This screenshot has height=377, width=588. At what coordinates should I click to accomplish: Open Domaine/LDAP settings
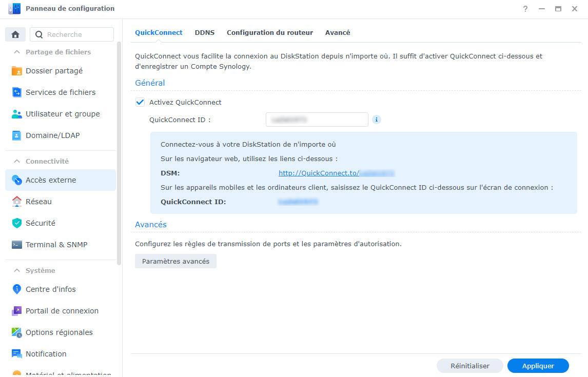[x=52, y=135]
